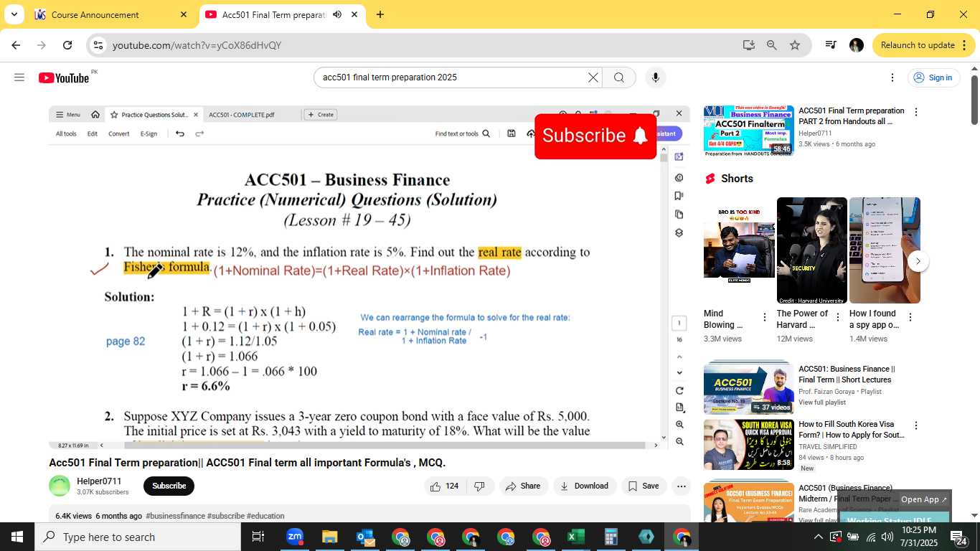Click the address bar URL

197,45
